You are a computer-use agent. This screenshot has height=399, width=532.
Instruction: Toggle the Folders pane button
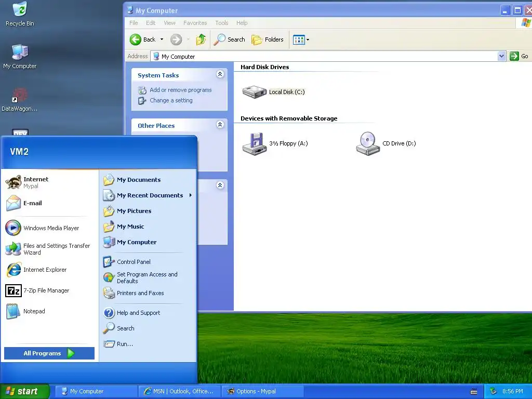(x=268, y=39)
